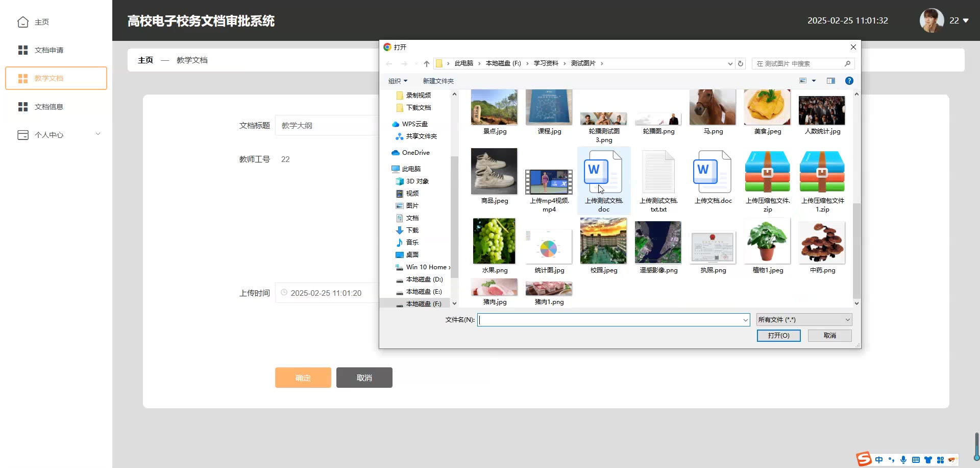The width and height of the screenshot is (980, 468).
Task: Click the refresh icon beside the address bar
Action: (741, 63)
